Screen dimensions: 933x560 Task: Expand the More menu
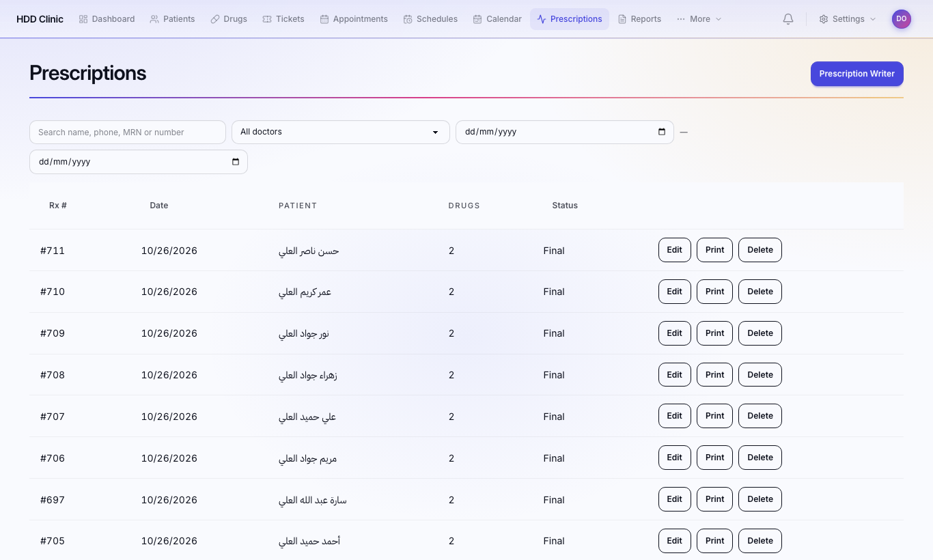[699, 19]
